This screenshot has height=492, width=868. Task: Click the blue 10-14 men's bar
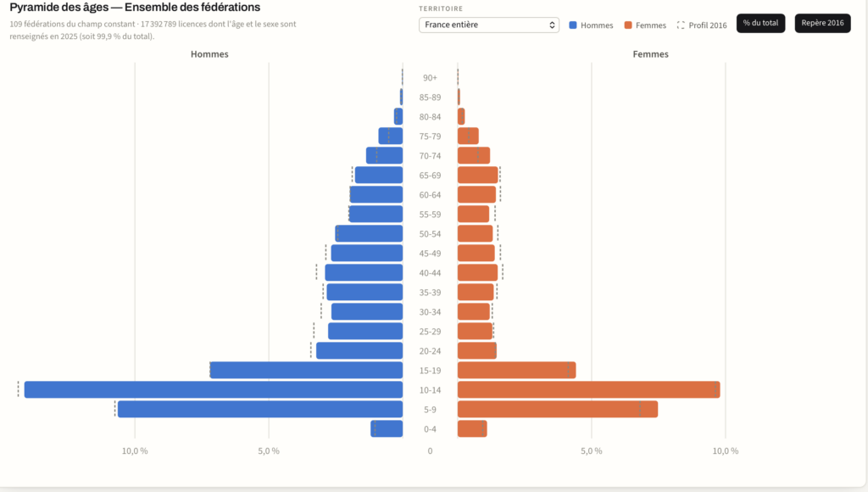(214, 389)
